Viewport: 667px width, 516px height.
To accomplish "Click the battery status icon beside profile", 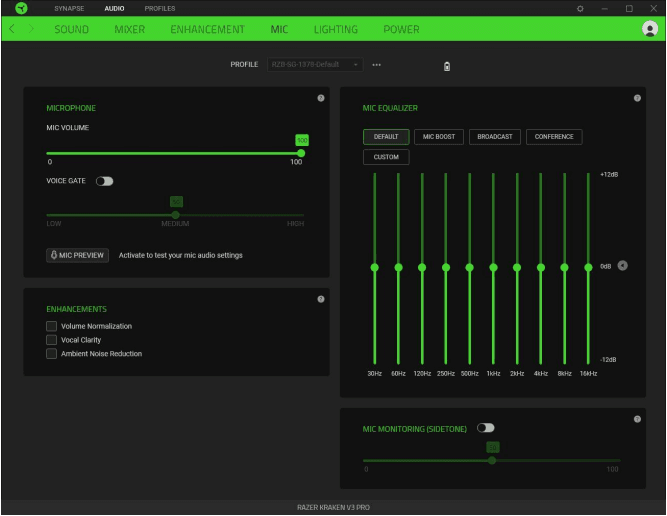I will click(447, 66).
